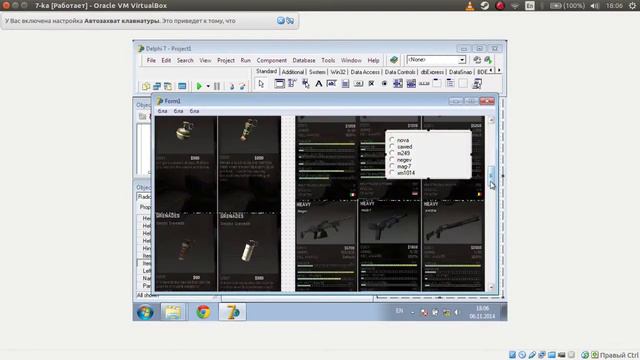Select the Label (A) component in palette
640x360 pixels.
(x=318, y=84)
